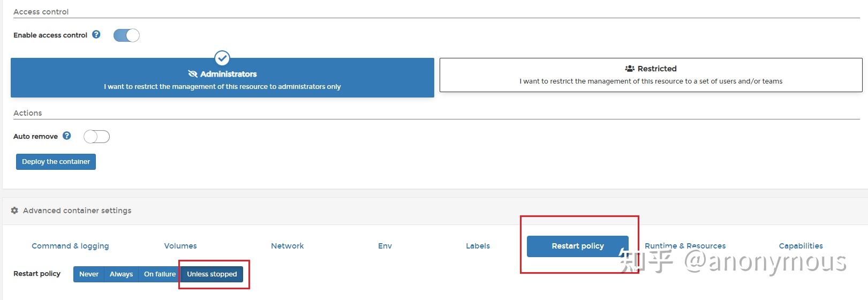Click the Auto remove label text
Screen dimensions: 868x300
click(x=35, y=137)
